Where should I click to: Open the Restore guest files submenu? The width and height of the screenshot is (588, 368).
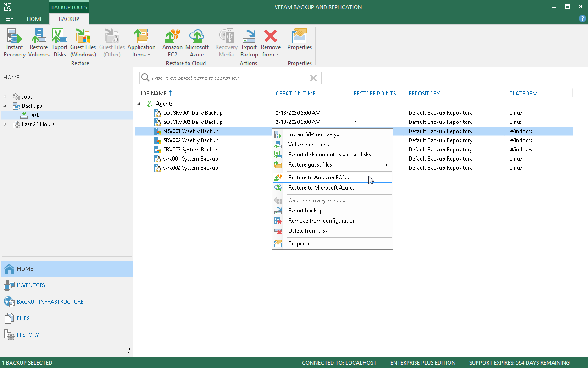pos(333,165)
